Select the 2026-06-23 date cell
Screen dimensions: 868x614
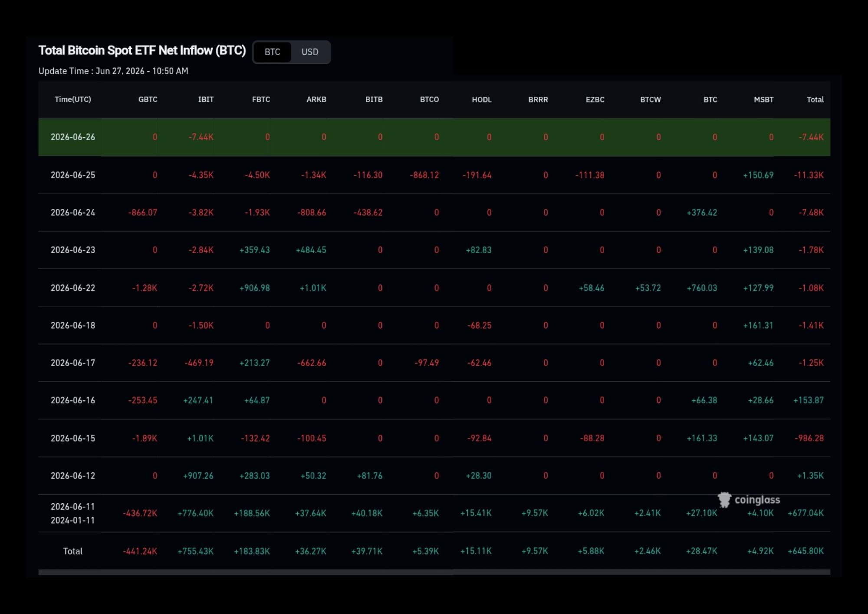click(x=73, y=250)
